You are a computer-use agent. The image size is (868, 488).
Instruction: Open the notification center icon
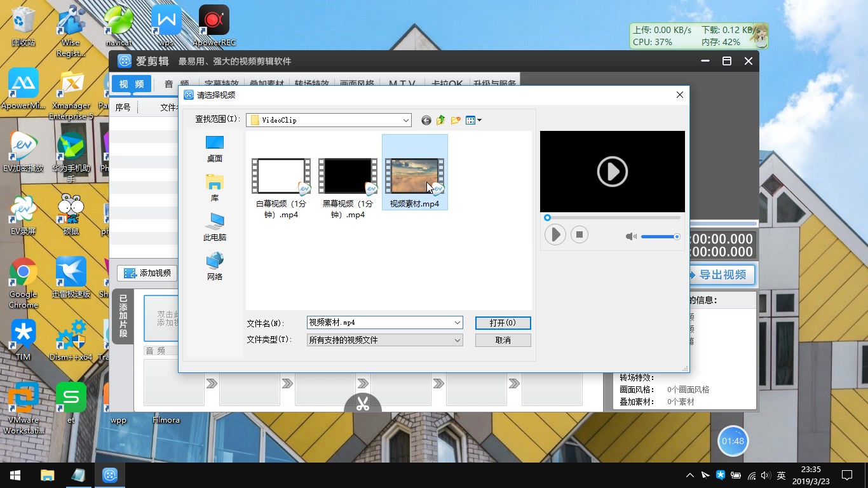[846, 475]
